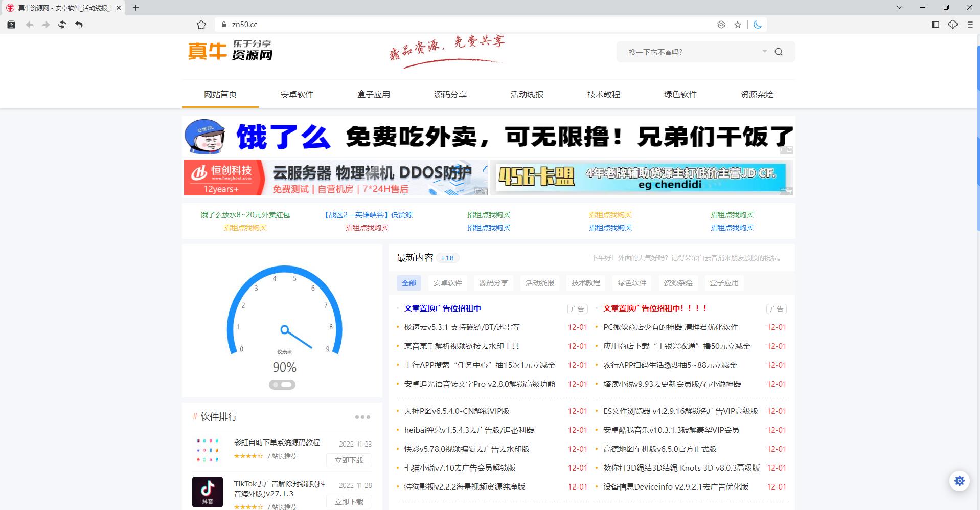Click the 真牛资源网 site logo

230,51
